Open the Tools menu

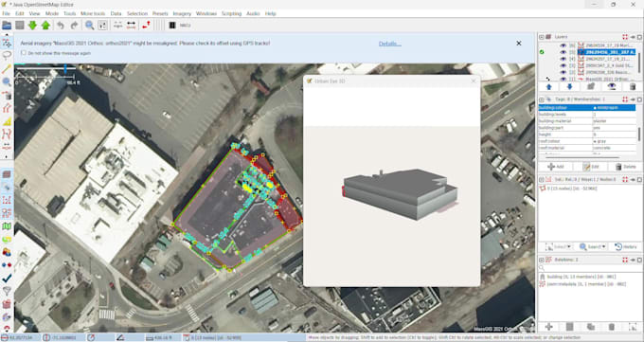coord(69,13)
